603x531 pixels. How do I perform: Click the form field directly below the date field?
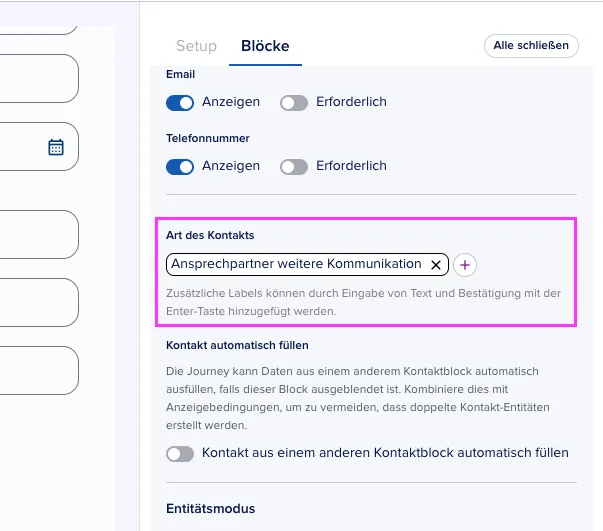coord(38,235)
